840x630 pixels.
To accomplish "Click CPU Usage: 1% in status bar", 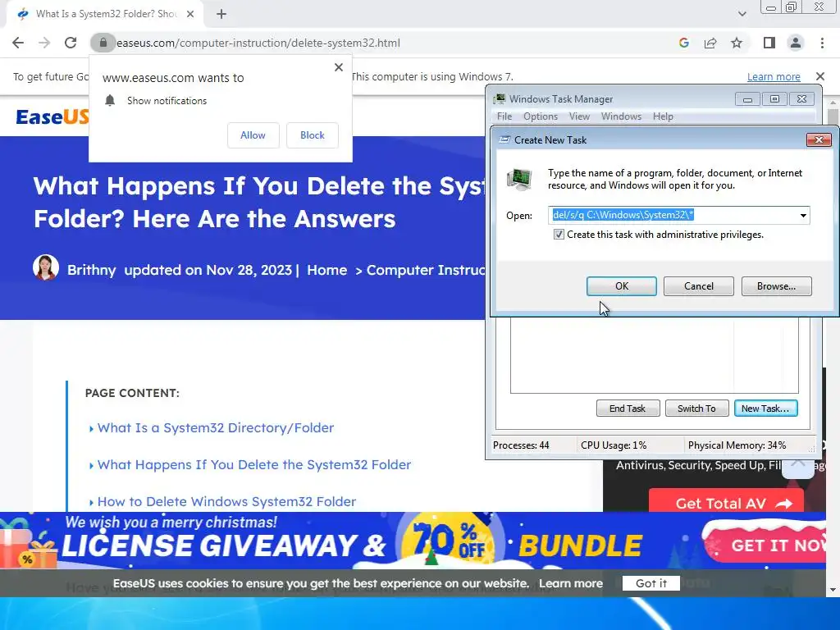I will [614, 445].
